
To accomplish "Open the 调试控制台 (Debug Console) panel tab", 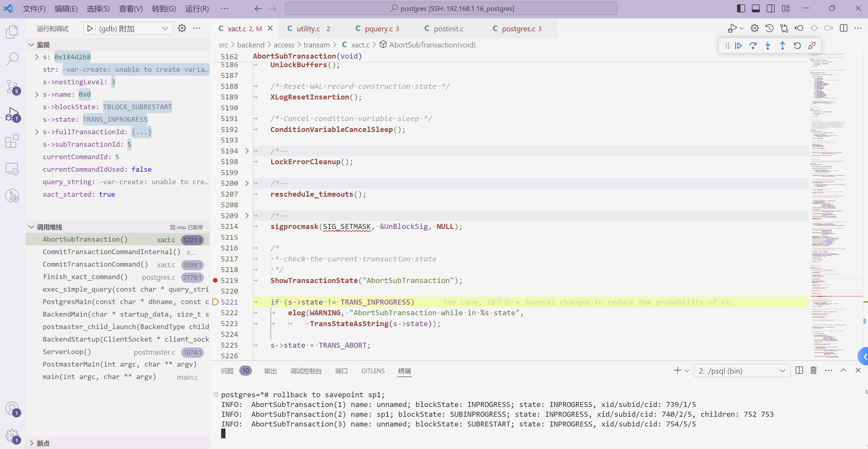I will point(306,371).
